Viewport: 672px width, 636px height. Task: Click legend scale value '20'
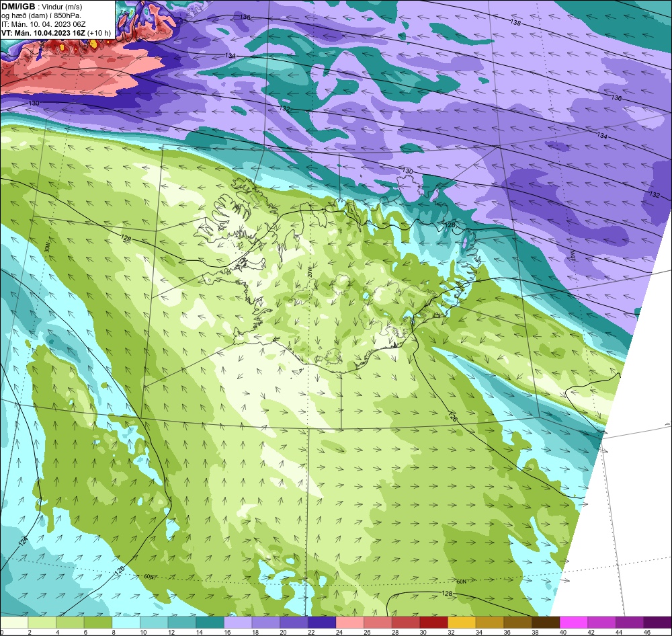pyautogui.click(x=283, y=632)
